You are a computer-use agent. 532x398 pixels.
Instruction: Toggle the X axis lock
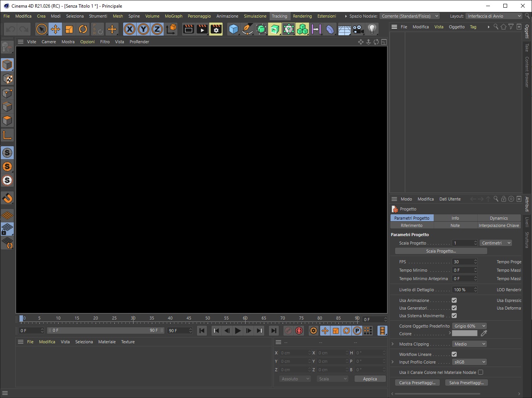pos(130,29)
